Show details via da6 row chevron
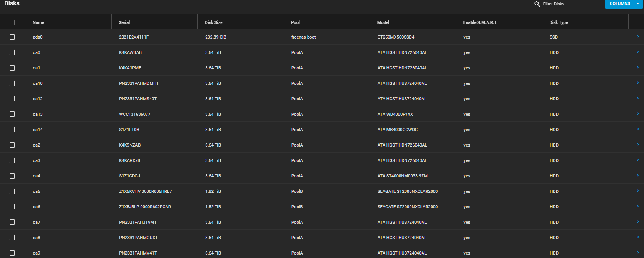Viewport: 644px width, 258px height. point(638,206)
